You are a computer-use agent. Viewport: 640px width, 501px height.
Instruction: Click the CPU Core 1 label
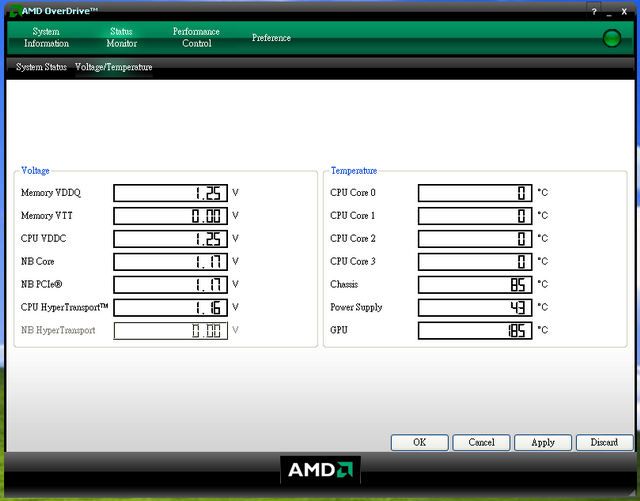pos(353,216)
